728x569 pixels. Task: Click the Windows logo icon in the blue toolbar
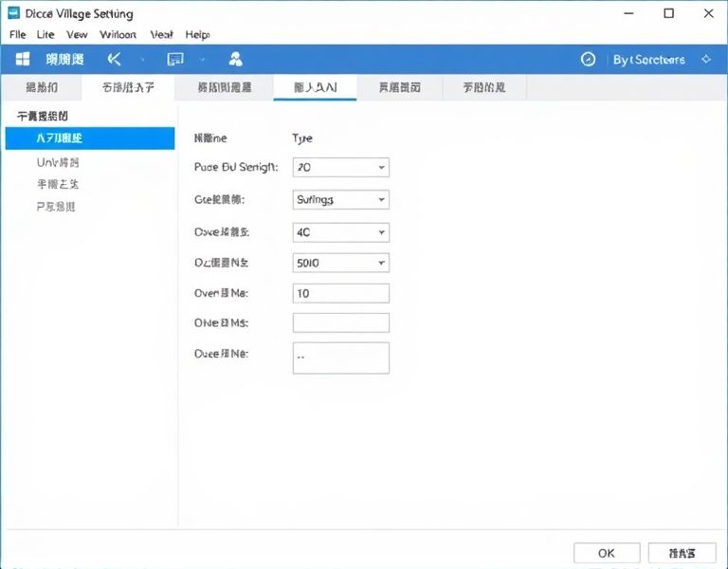coord(23,60)
